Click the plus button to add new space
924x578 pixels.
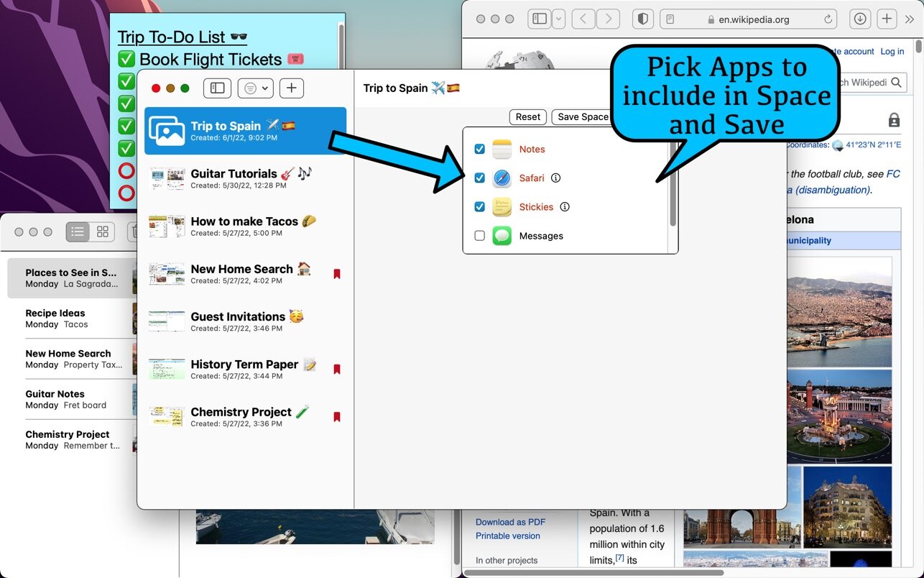point(291,88)
